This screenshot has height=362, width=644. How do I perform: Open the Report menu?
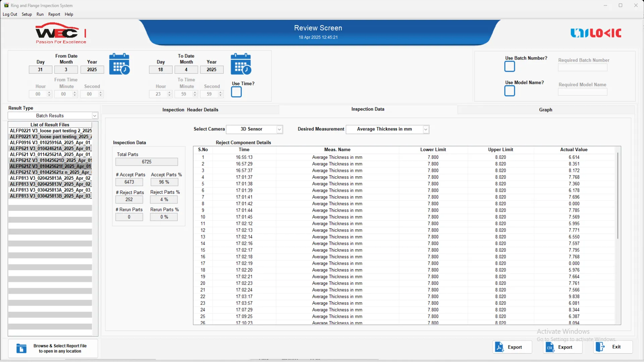coord(54,14)
